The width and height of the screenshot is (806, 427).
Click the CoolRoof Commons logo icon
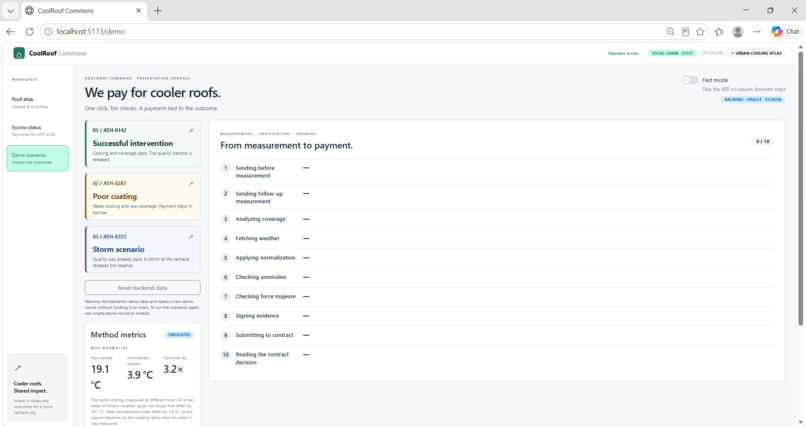[19, 53]
